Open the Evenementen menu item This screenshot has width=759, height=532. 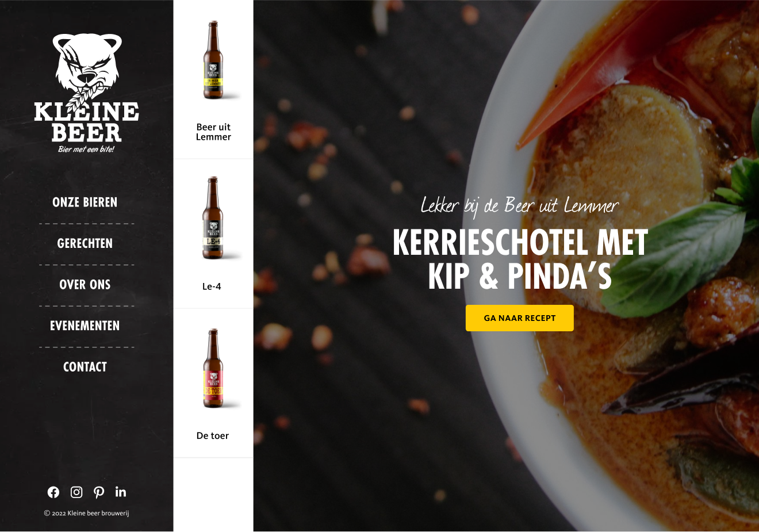pyautogui.click(x=85, y=326)
